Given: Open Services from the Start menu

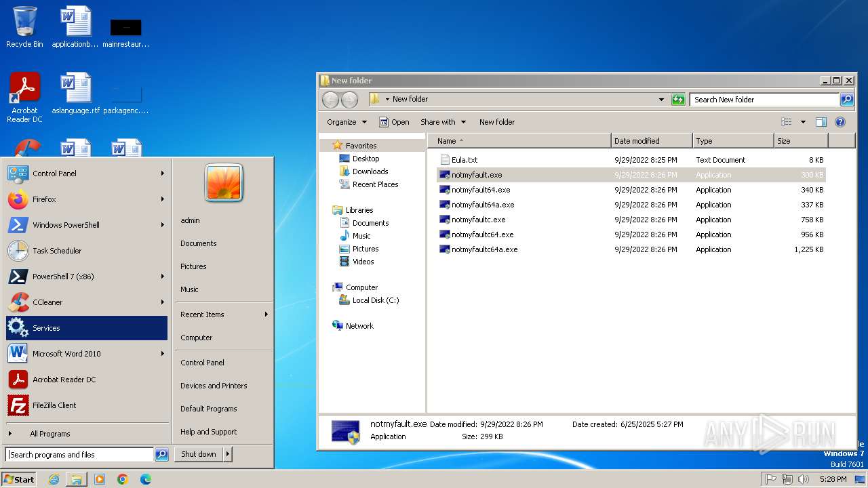Looking at the screenshot, I should [x=86, y=328].
